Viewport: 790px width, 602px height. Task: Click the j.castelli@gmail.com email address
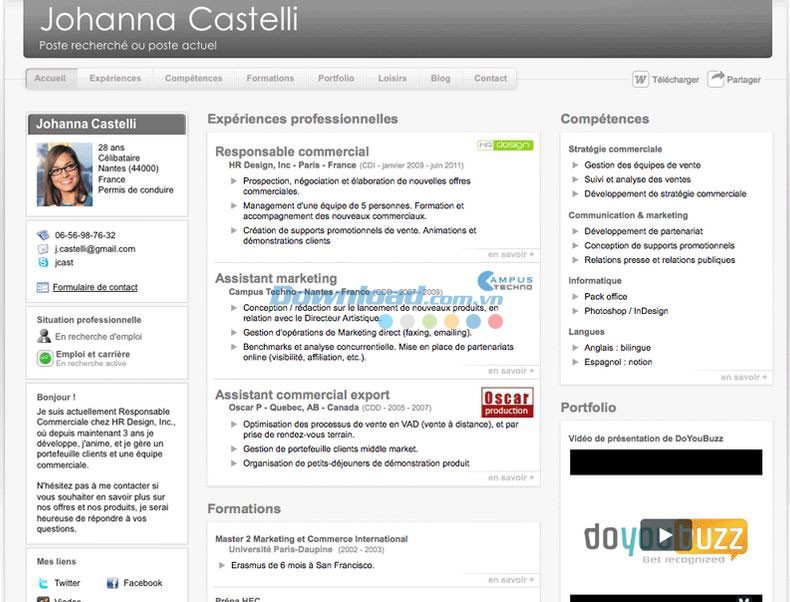[x=95, y=249]
